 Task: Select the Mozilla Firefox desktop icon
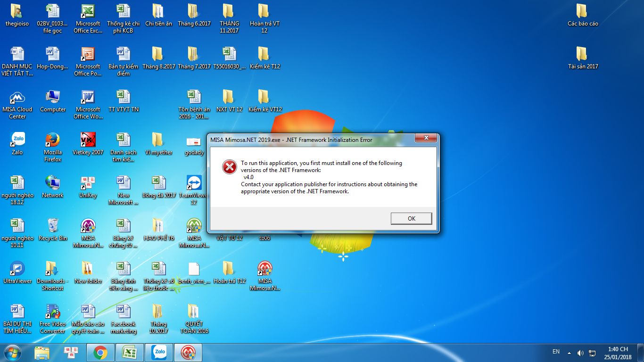point(53,148)
